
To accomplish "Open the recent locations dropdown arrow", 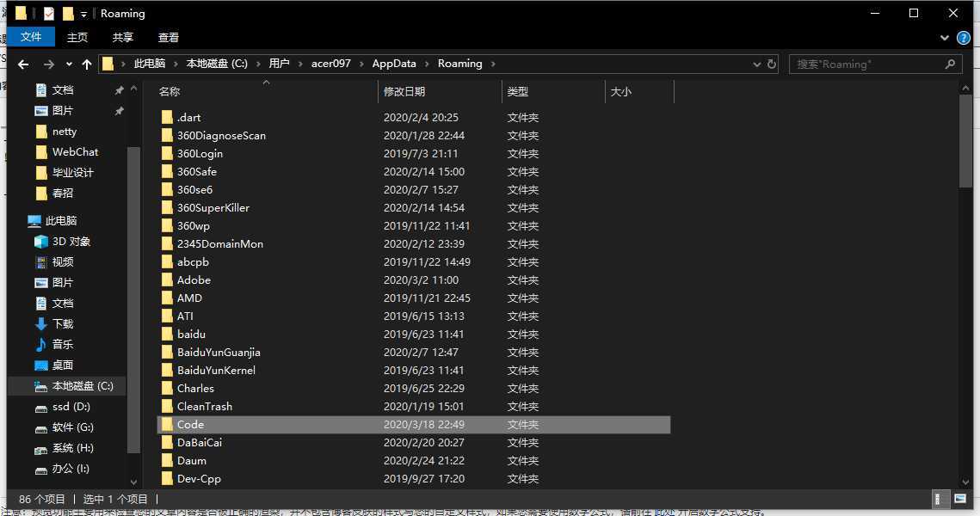I will [x=69, y=64].
